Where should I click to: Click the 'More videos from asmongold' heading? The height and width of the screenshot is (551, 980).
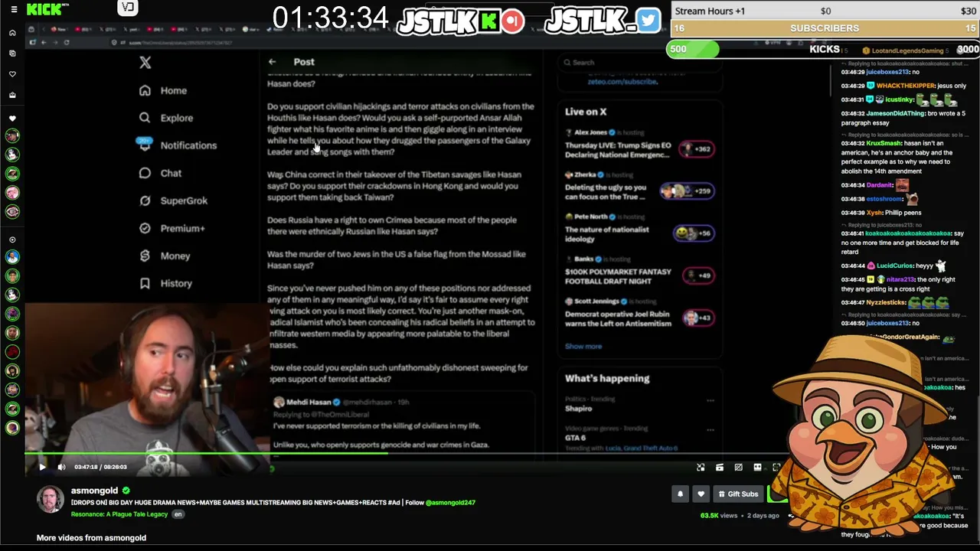[91, 538]
